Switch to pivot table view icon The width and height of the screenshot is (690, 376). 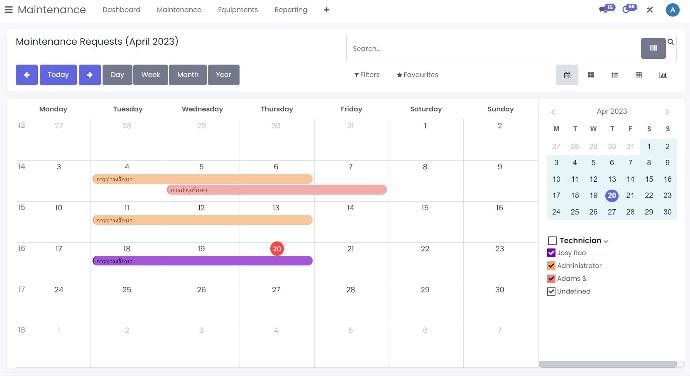pos(639,75)
